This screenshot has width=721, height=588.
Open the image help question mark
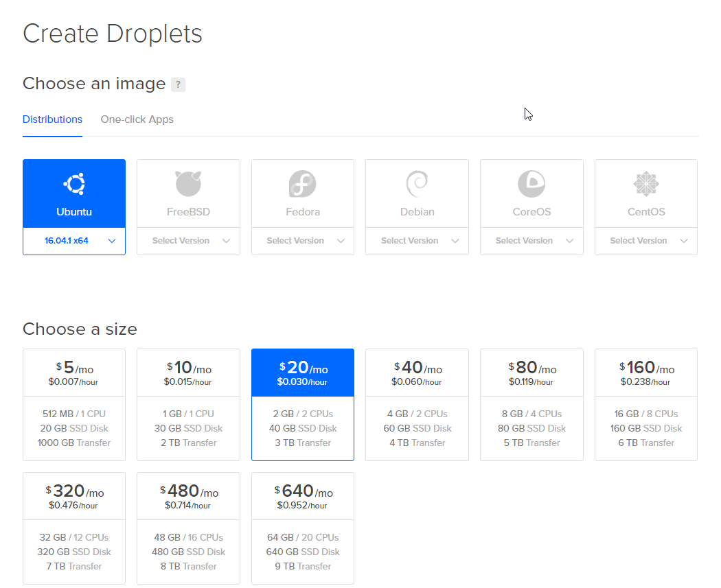click(178, 84)
